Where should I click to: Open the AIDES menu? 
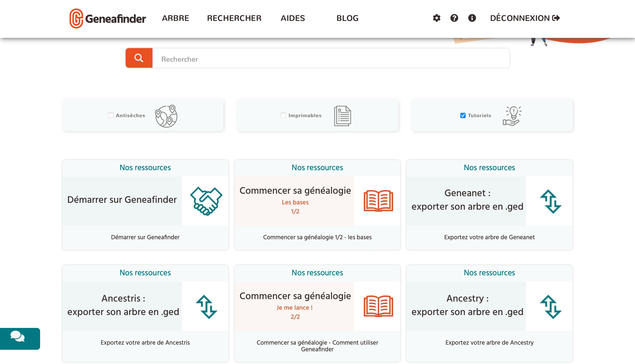coord(293,18)
